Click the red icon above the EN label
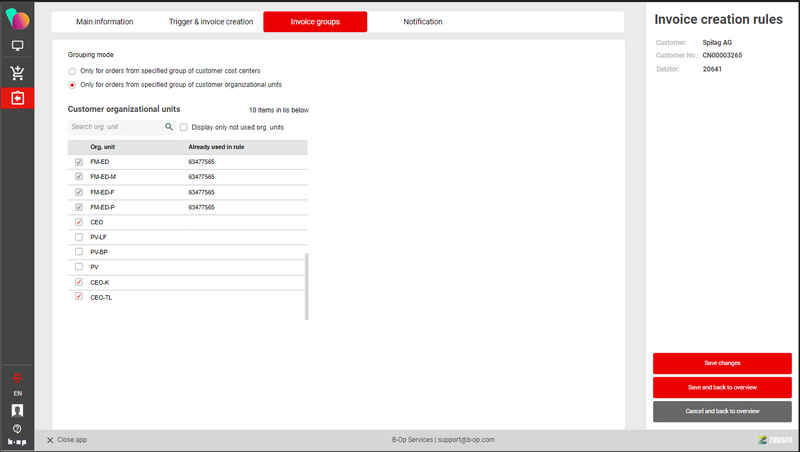800x452 pixels. (17, 378)
